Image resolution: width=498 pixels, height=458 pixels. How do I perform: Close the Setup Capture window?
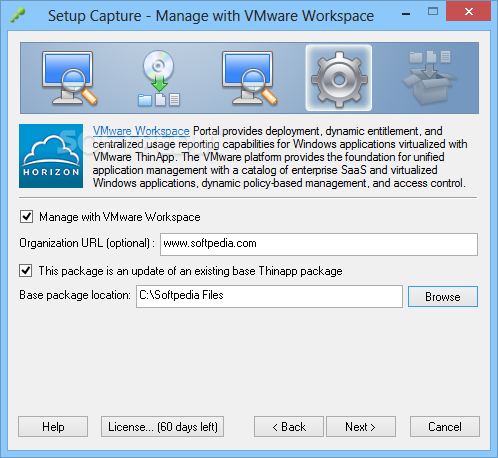point(468,12)
